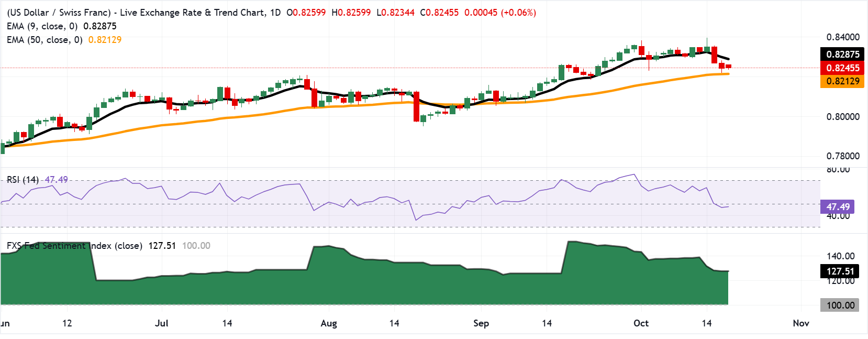Click the grey 100.00 value in sentiment legend
The image size is (868, 339).
pyautogui.click(x=196, y=246)
